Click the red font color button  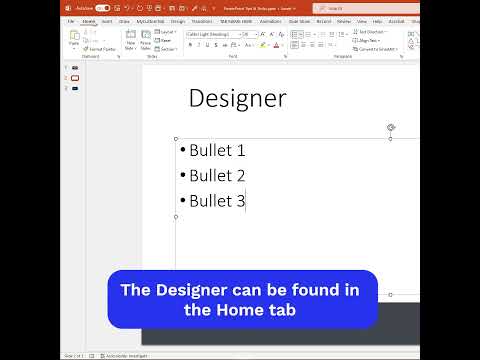[276, 45]
